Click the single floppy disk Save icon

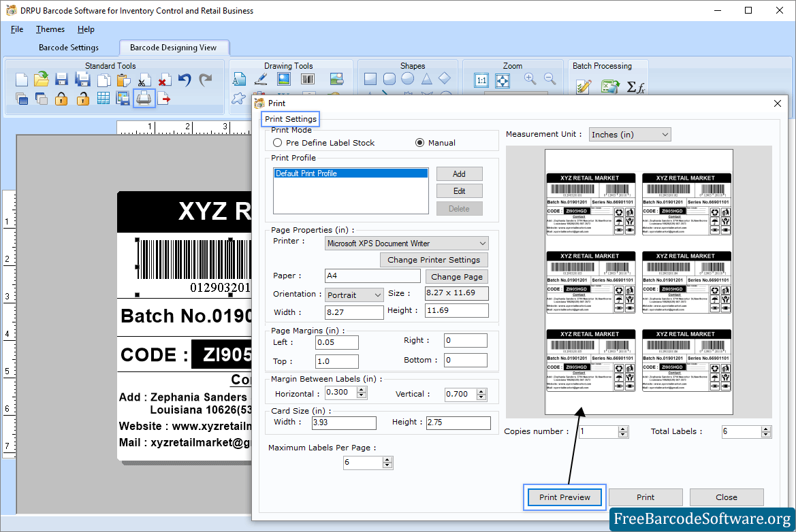click(x=61, y=80)
